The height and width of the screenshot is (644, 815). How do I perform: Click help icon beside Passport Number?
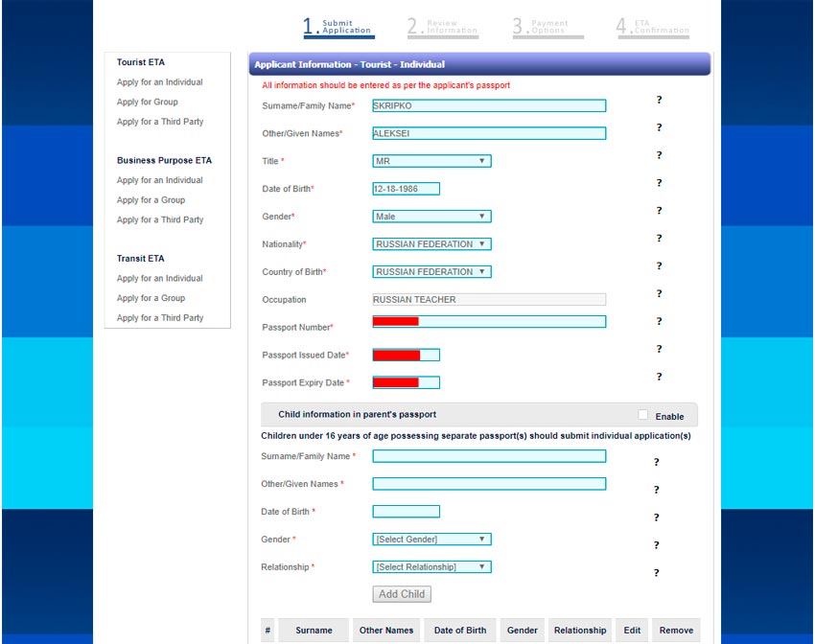659,322
